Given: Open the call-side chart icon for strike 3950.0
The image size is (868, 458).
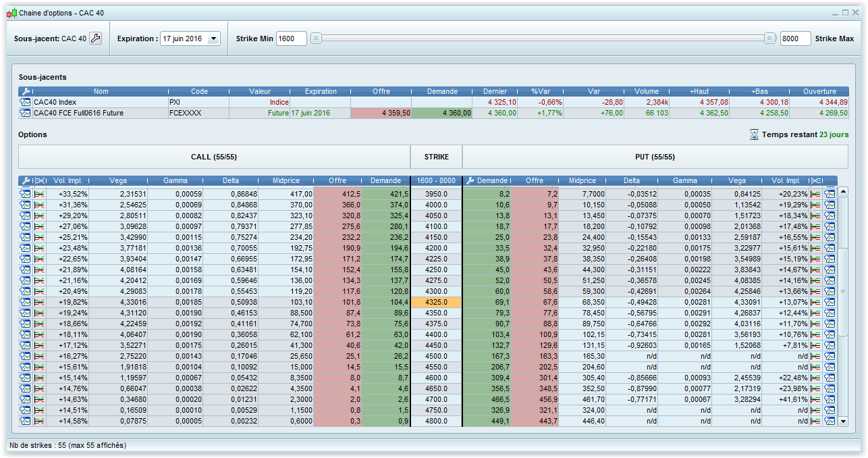Looking at the screenshot, I should pos(25,194).
